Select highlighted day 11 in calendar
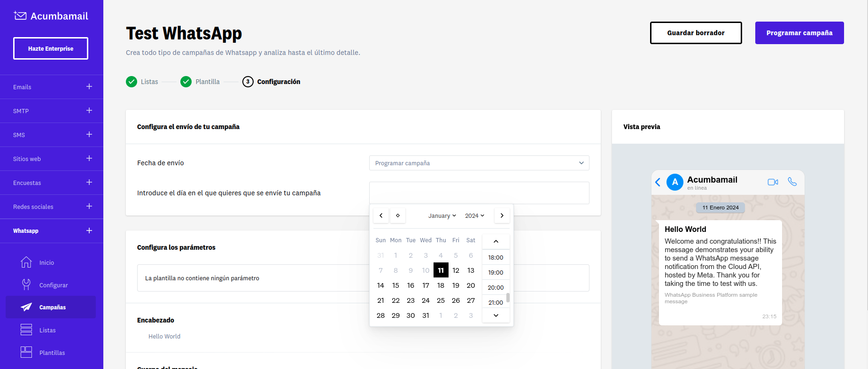The width and height of the screenshot is (868, 369). [x=441, y=270]
